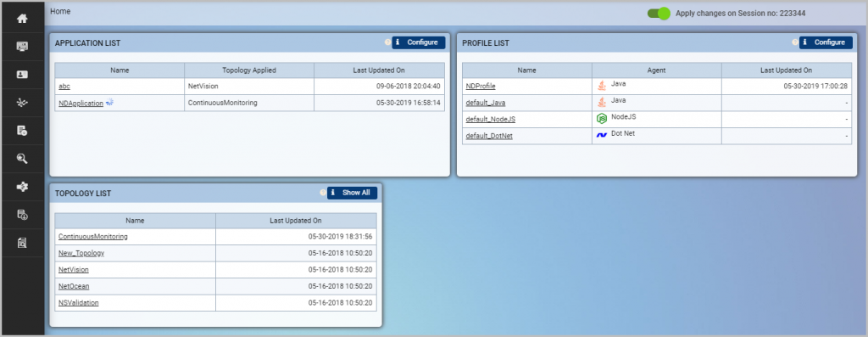Click the help icon in the Application List header

pos(387,42)
